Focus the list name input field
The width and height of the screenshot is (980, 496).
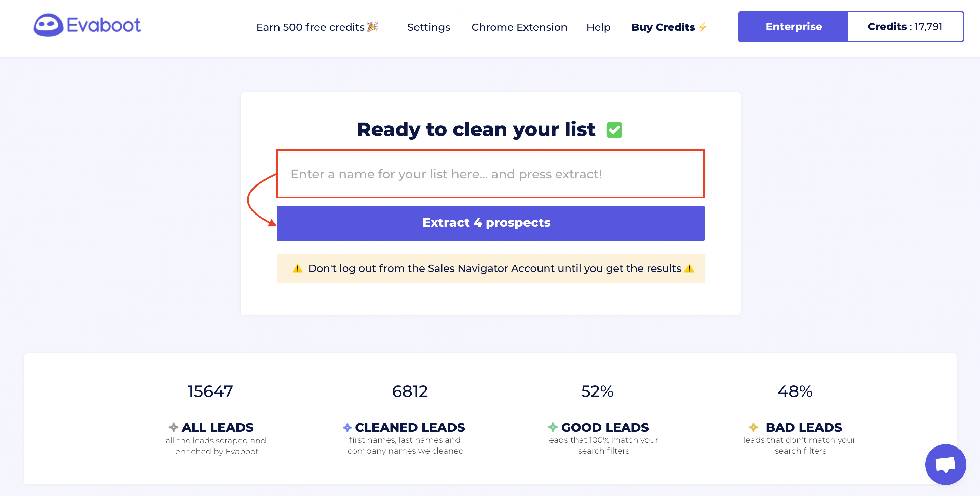click(490, 174)
